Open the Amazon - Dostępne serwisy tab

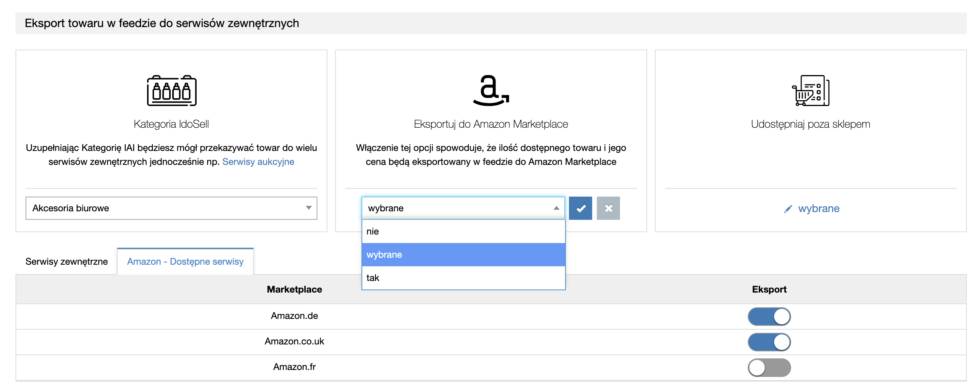tap(185, 262)
